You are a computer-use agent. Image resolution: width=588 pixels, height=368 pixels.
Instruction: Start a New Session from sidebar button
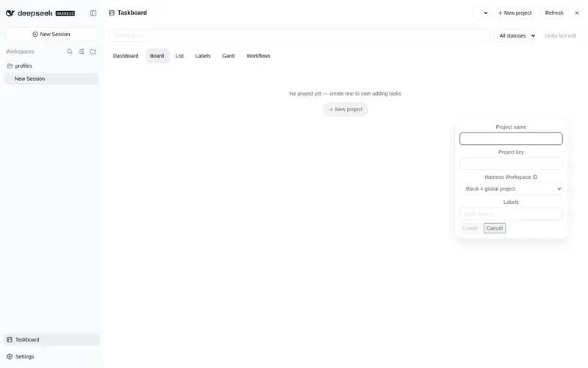point(51,34)
